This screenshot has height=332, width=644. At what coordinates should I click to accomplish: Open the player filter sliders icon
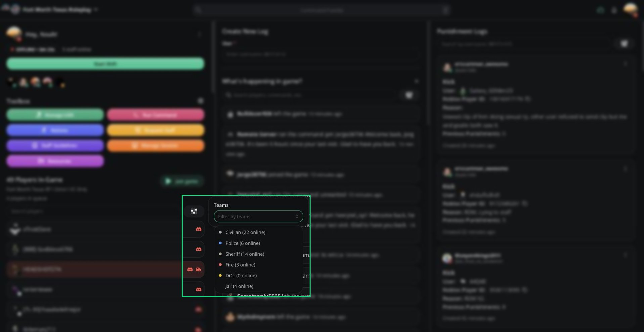194,211
